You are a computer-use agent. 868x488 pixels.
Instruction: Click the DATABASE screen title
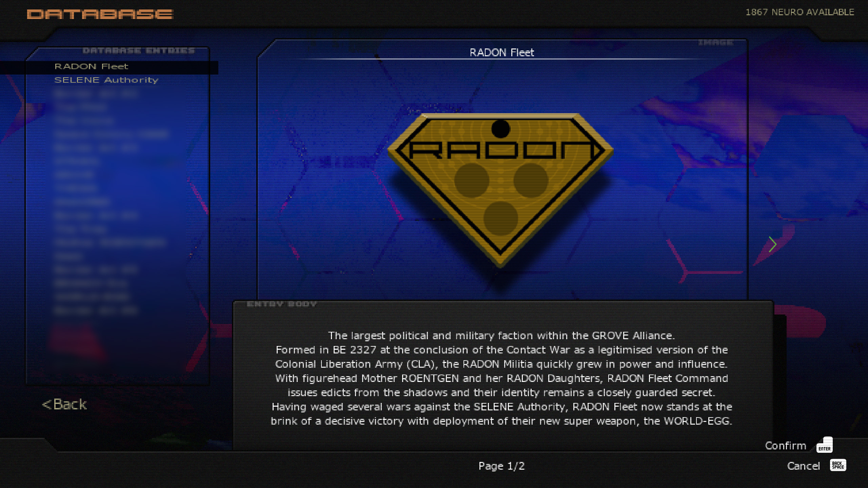100,14
